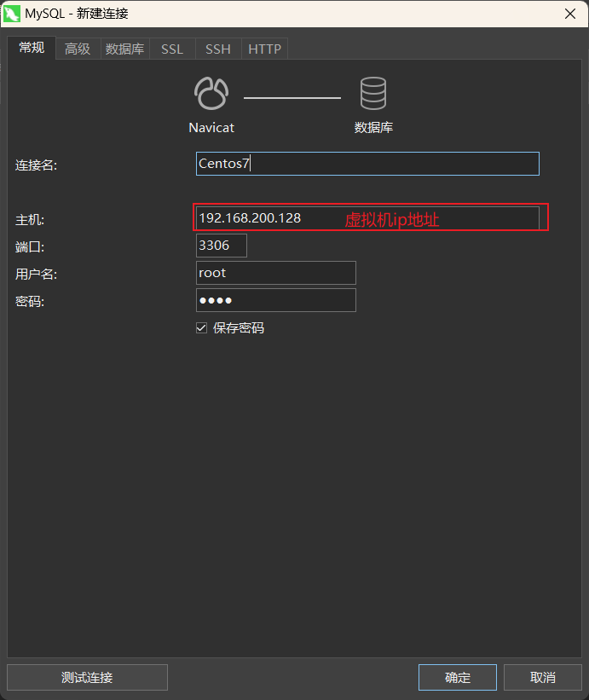Cancel the dialog with 取消

pos(543,678)
